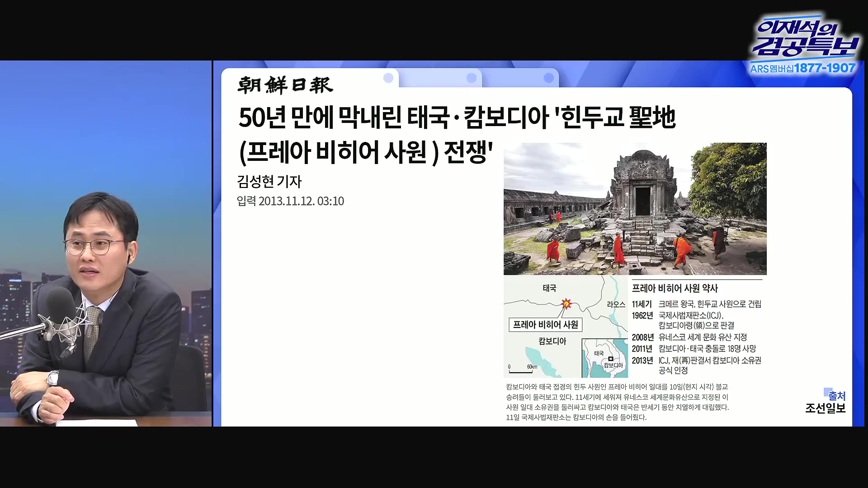Screen dimensions: 868x488
Task: Click the host's video panel
Action: 106,244
